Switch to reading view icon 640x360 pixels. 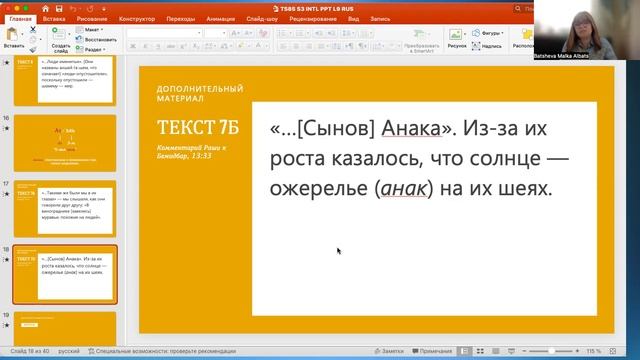point(496,351)
